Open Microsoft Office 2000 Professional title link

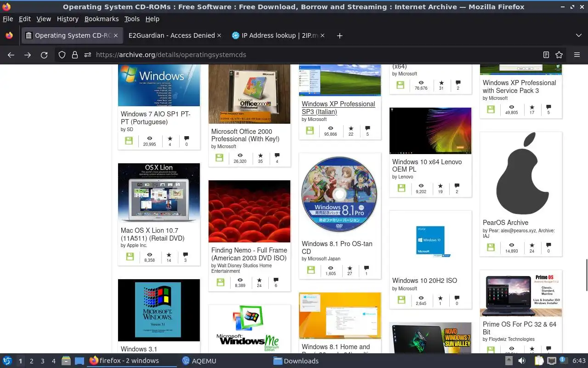pos(245,135)
